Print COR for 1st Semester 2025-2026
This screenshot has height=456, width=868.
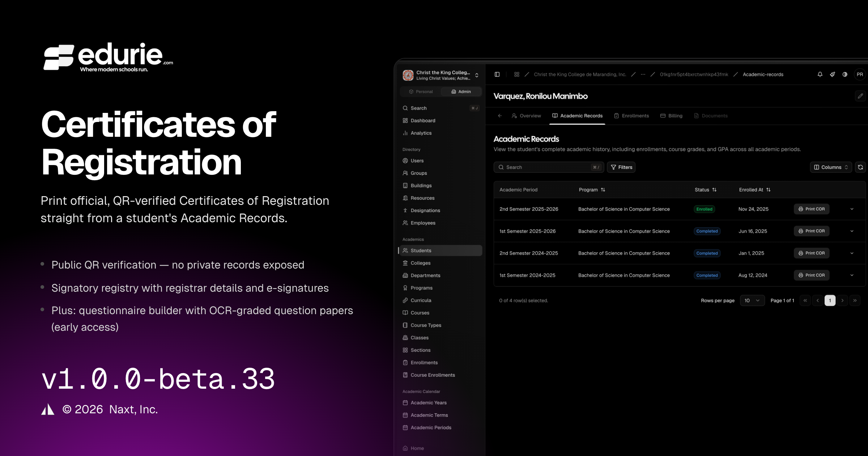point(812,231)
